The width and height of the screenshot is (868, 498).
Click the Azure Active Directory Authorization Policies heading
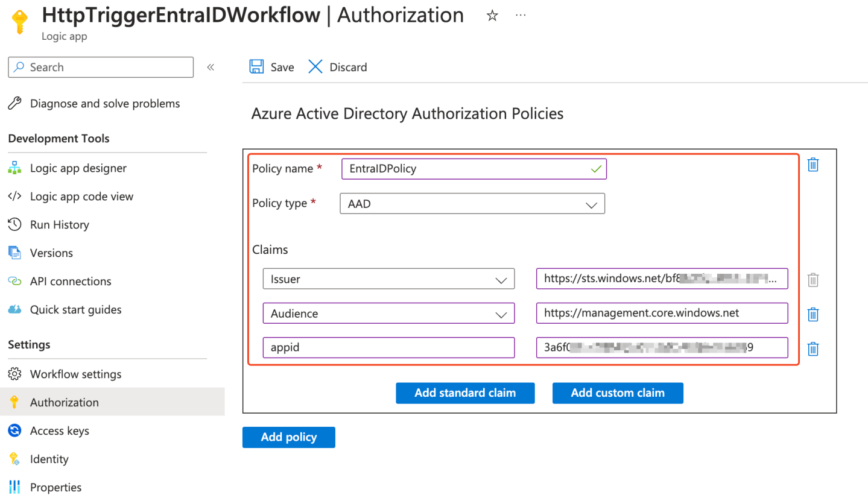point(407,113)
